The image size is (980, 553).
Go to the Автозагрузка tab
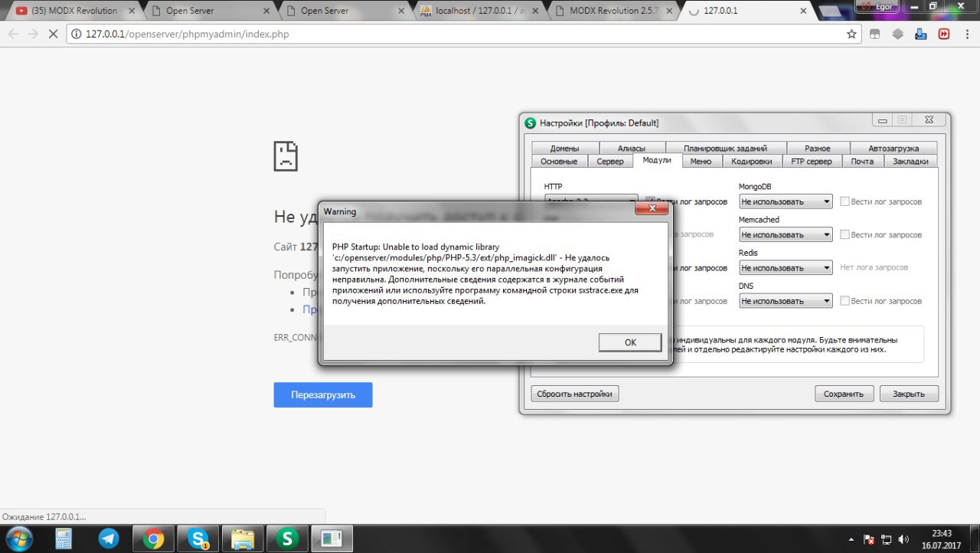[894, 148]
